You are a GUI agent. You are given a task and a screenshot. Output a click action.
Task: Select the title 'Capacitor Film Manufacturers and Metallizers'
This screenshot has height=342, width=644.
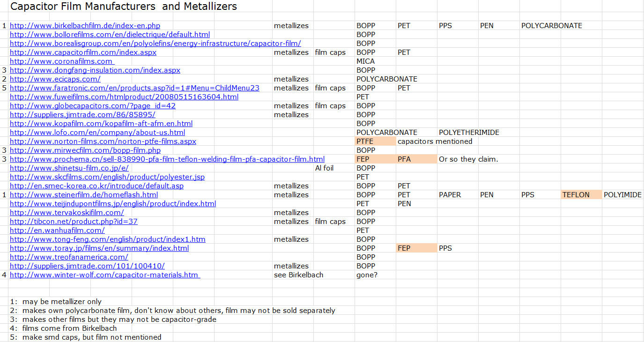[x=124, y=7]
